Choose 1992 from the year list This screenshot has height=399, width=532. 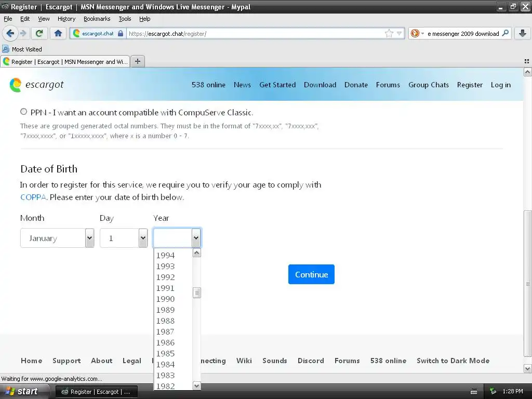point(173,277)
